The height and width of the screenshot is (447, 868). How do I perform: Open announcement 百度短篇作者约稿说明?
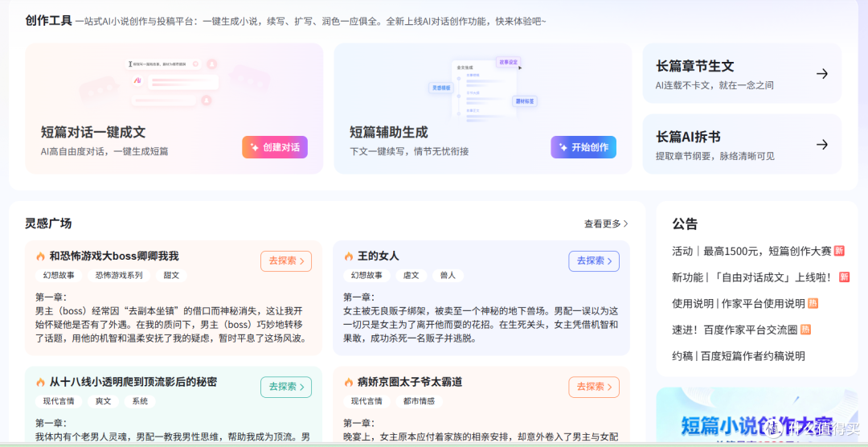coord(738,355)
